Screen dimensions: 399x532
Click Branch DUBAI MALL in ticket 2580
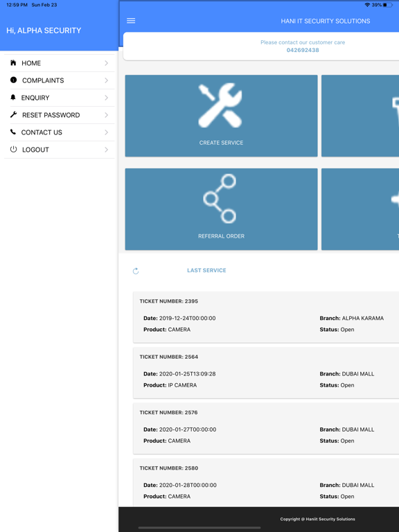point(347,485)
